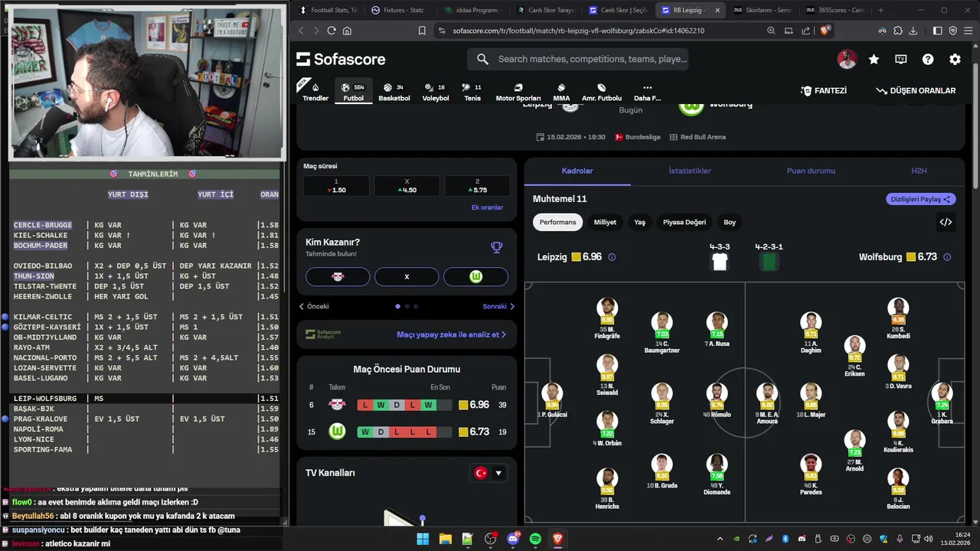This screenshot has width=980, height=551.
Task: Select the MMA sport category
Action: coord(561,92)
